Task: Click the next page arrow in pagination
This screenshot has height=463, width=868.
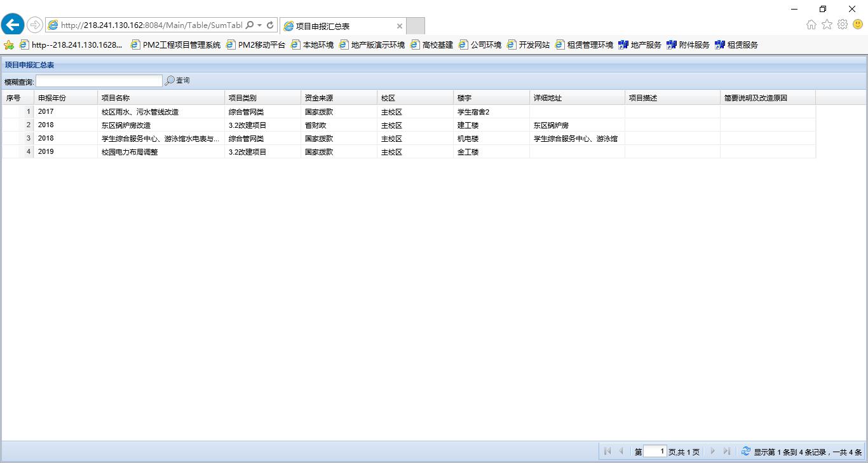Action: click(712, 451)
